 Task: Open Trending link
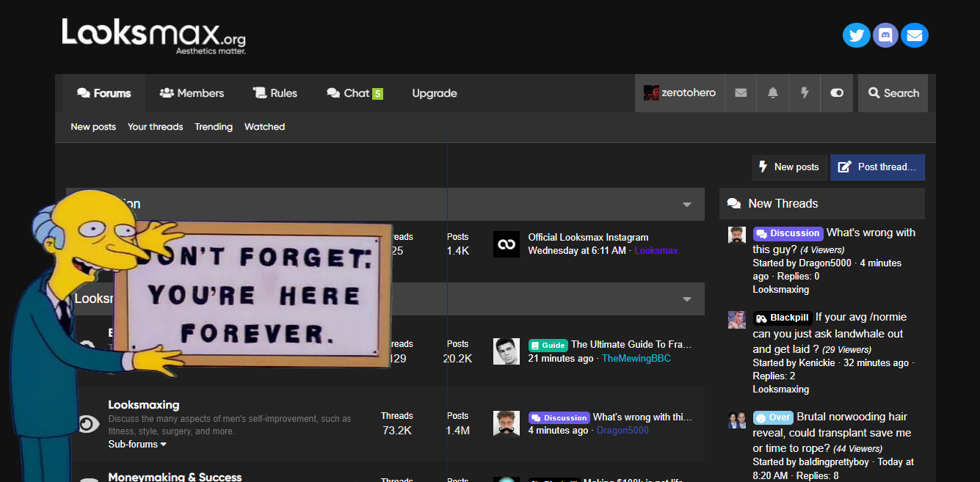pyautogui.click(x=214, y=127)
